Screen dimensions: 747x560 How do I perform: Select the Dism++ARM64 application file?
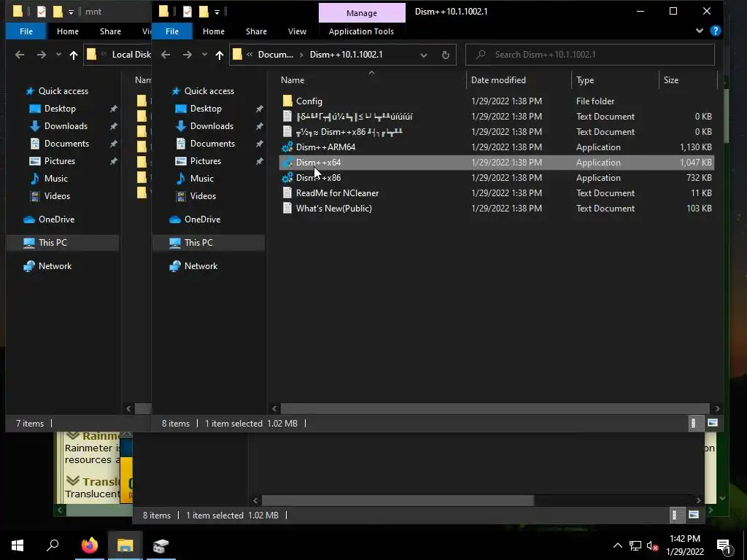point(325,147)
